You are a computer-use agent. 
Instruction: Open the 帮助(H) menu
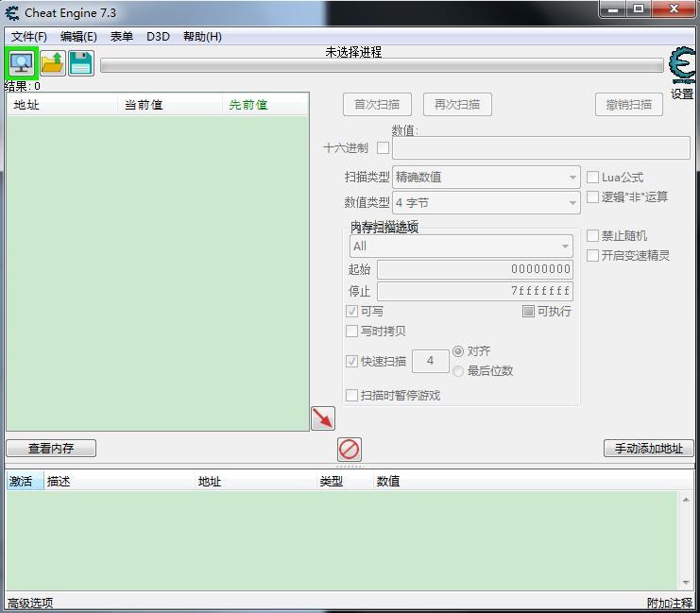tap(202, 37)
